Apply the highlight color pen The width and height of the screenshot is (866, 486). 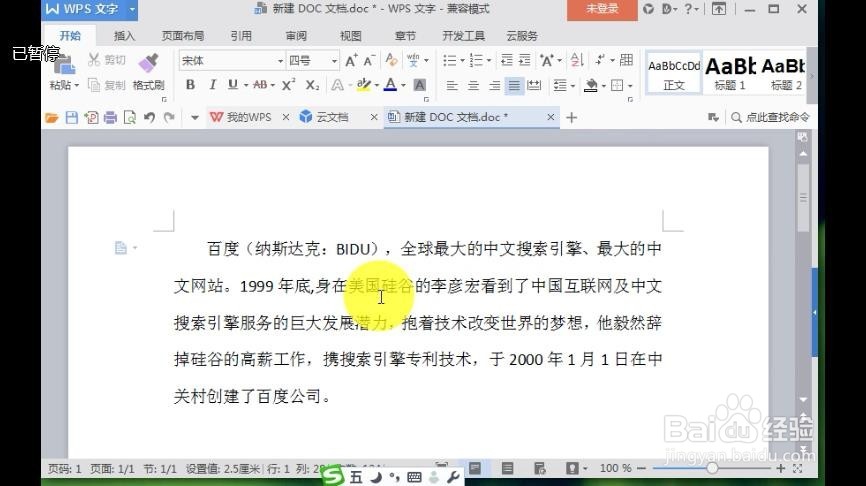click(x=363, y=85)
